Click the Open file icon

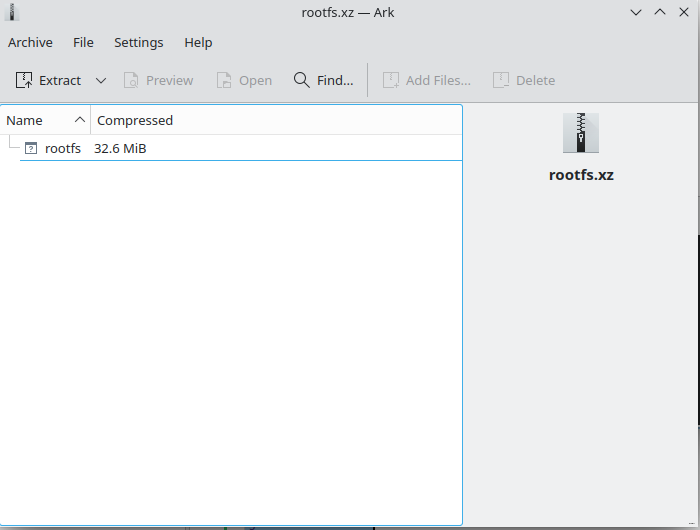(225, 80)
